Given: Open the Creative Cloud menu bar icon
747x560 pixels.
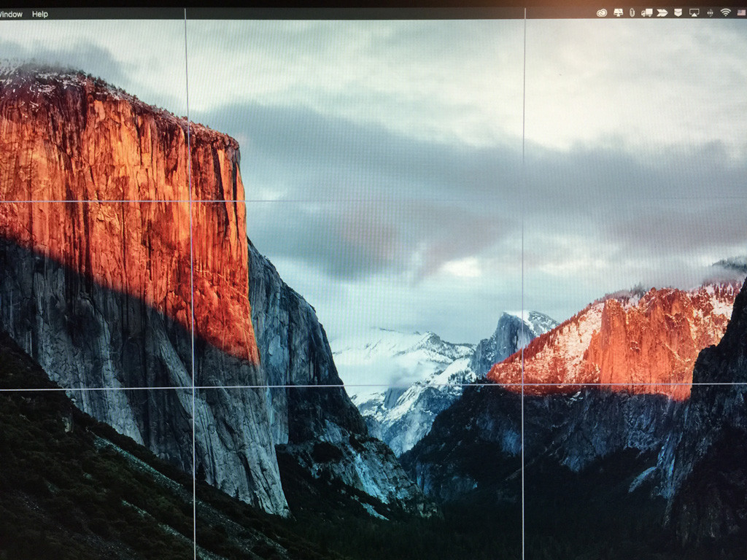Looking at the screenshot, I should [602, 13].
